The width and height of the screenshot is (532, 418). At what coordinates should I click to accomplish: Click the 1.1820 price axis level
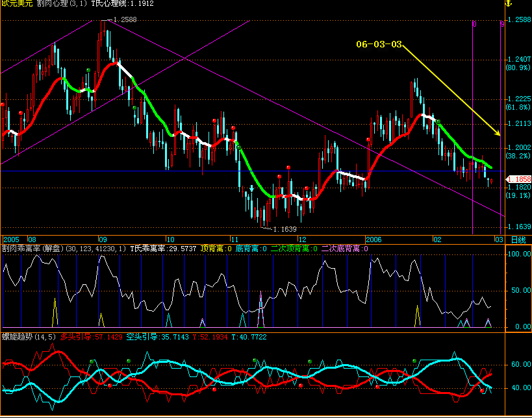tap(519, 187)
